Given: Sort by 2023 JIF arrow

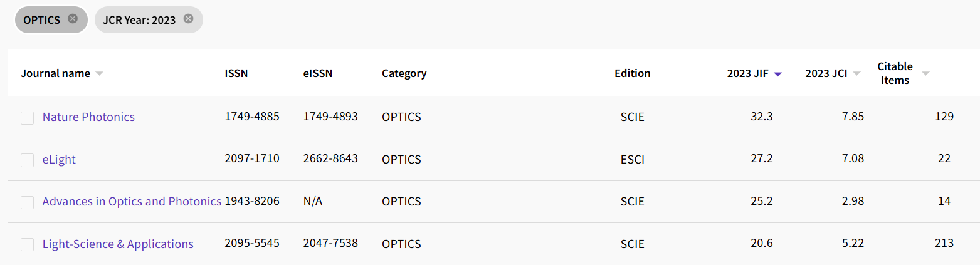Looking at the screenshot, I should click(x=777, y=74).
